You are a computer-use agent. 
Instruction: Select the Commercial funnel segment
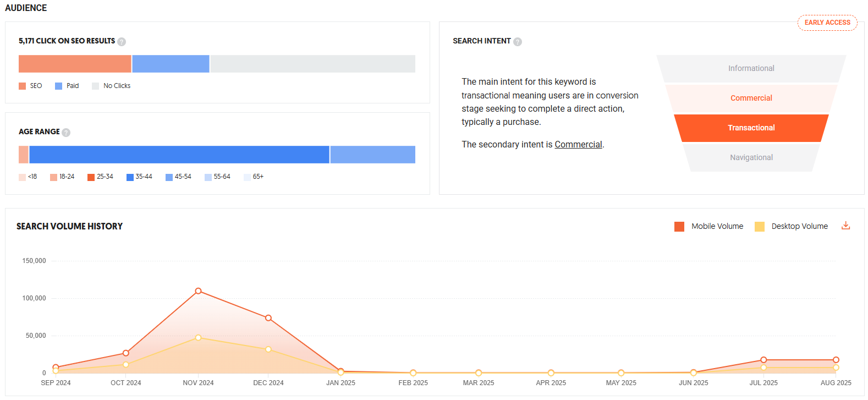(x=751, y=98)
